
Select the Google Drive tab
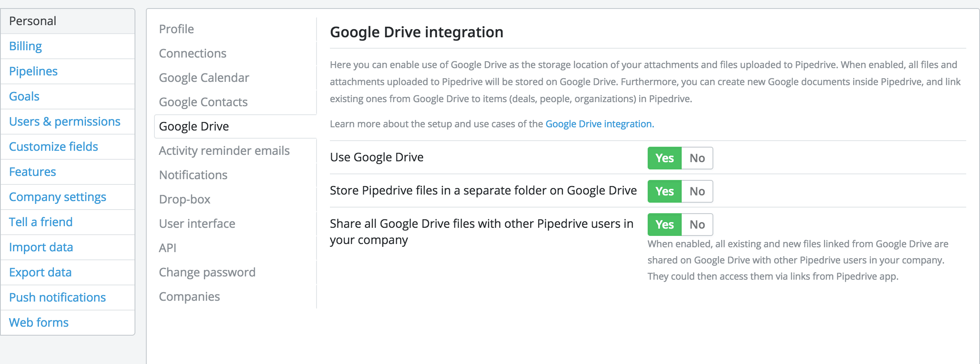(235, 126)
